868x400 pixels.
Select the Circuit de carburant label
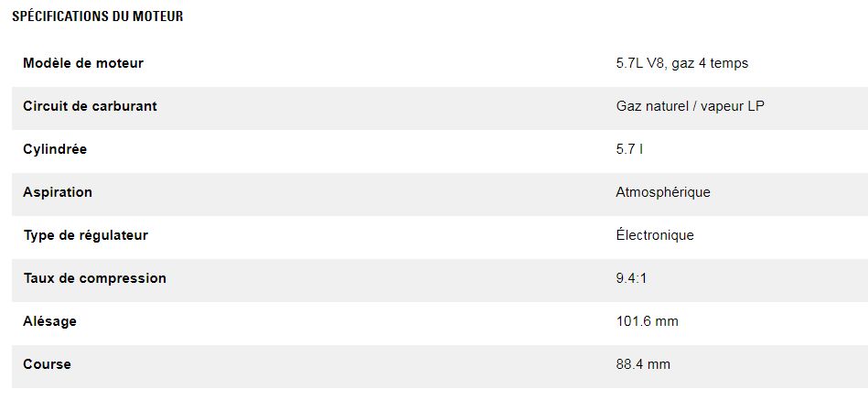pos(90,106)
